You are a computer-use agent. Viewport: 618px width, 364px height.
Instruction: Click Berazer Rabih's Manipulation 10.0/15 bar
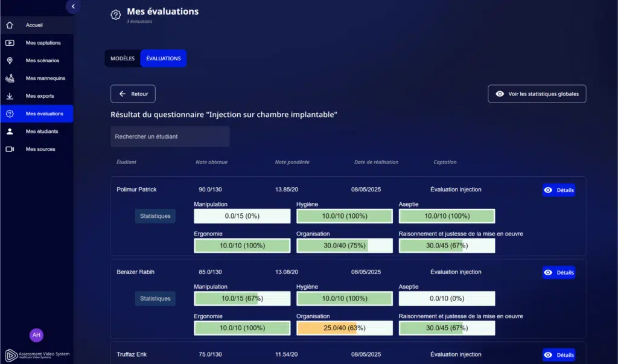pyautogui.click(x=242, y=299)
